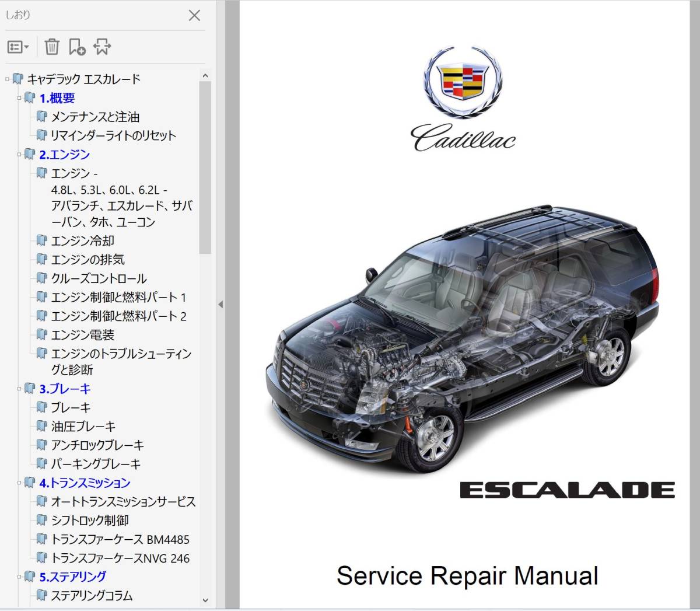
Task: Click bookmark icon beside エンジン冷却
Action: (41, 240)
